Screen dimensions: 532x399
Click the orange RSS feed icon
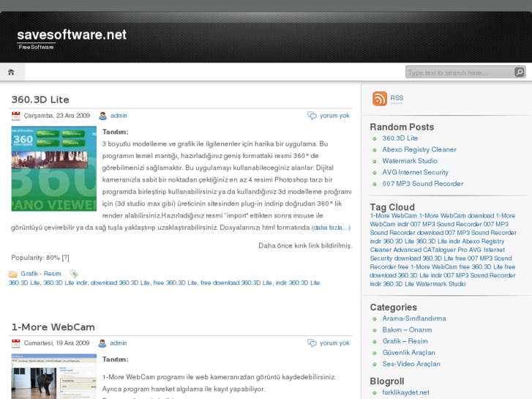[380, 99]
